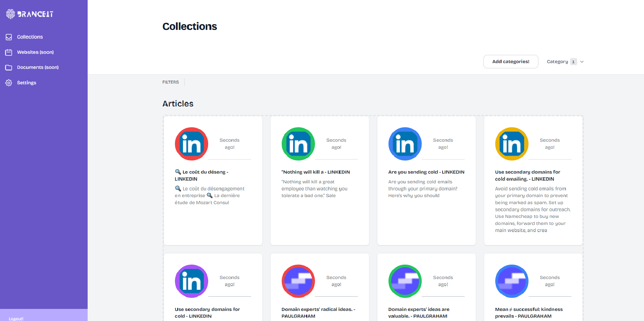Click "Seconds ago!" on the Le coût card
This screenshot has width=644, height=321.
[230, 144]
